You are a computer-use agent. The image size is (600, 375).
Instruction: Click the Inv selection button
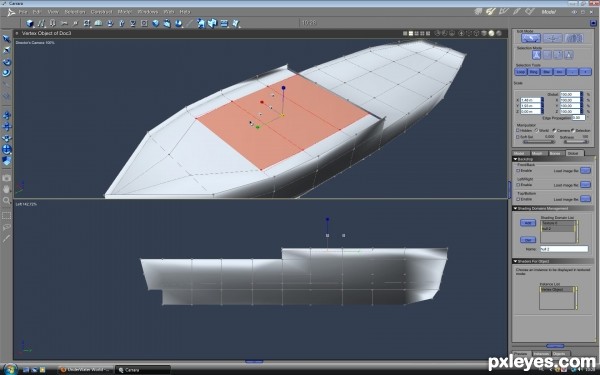coord(559,72)
